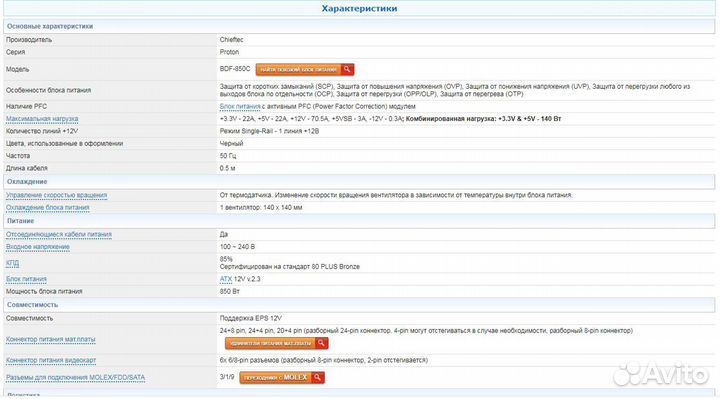The width and height of the screenshot is (720, 399).
Task: Click the magnifier icon on motherboard power extenders button
Action: pyautogui.click(x=321, y=343)
